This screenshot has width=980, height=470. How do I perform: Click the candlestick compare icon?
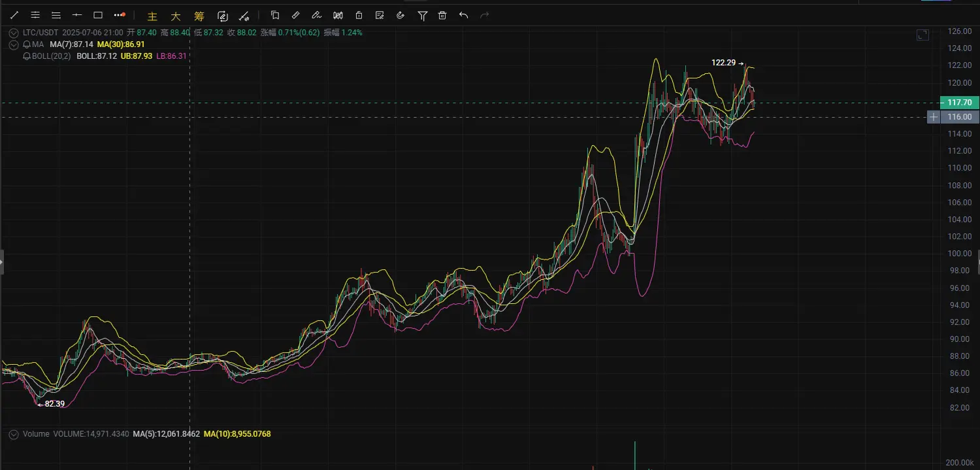pos(338,15)
